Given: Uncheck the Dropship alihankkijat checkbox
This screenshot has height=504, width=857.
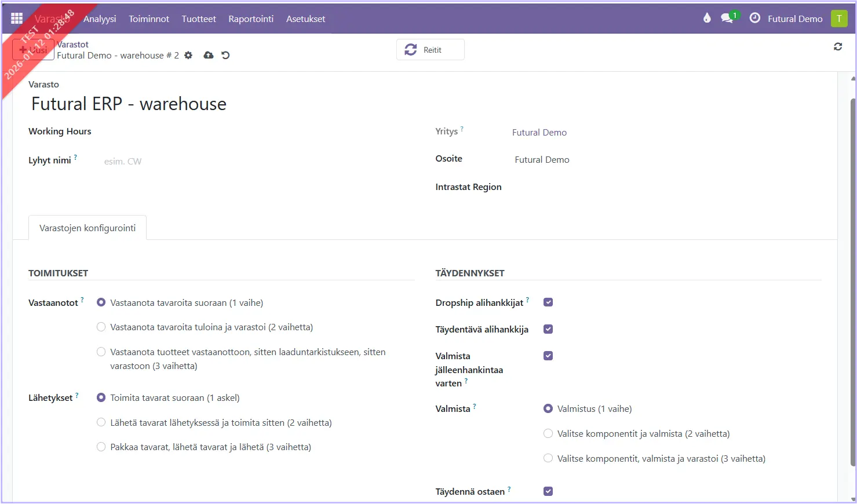Looking at the screenshot, I should click(x=548, y=302).
